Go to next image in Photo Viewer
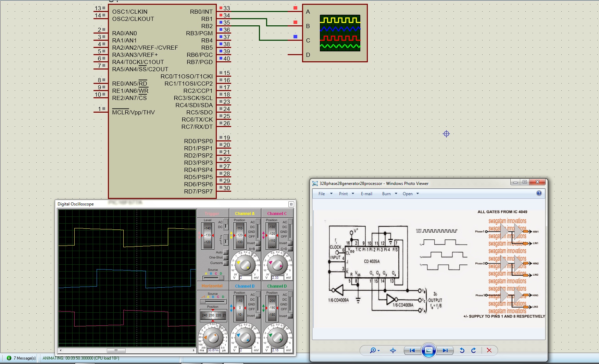The width and height of the screenshot is (599, 364). (x=445, y=350)
